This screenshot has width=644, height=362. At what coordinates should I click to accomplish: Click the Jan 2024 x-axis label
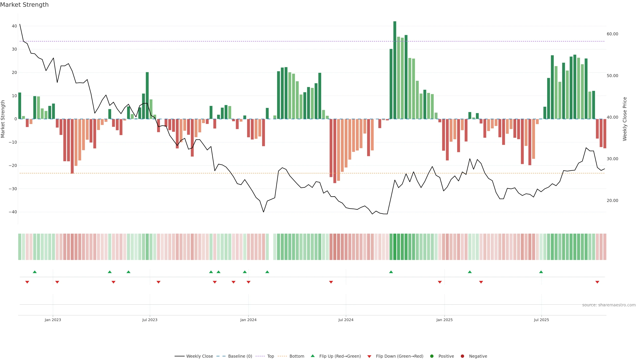point(248,320)
